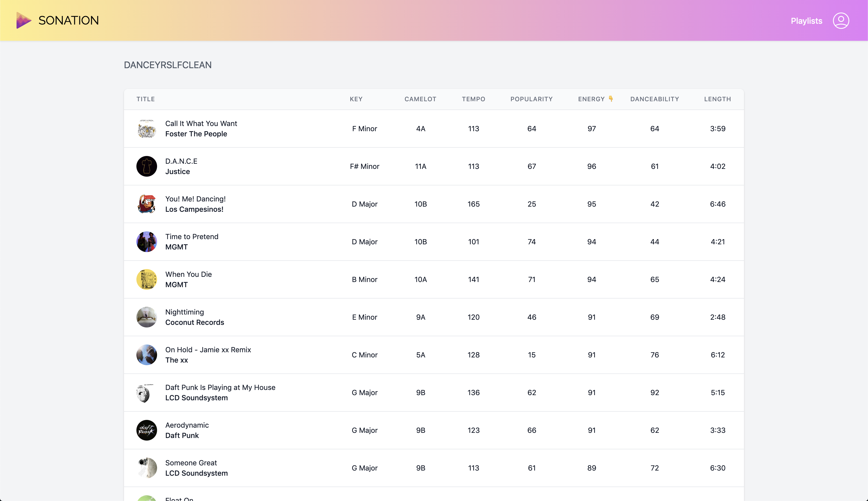Screen dimensions: 868x501
Task: Click Camelot 5A in On Hold row
Action: 421,355
